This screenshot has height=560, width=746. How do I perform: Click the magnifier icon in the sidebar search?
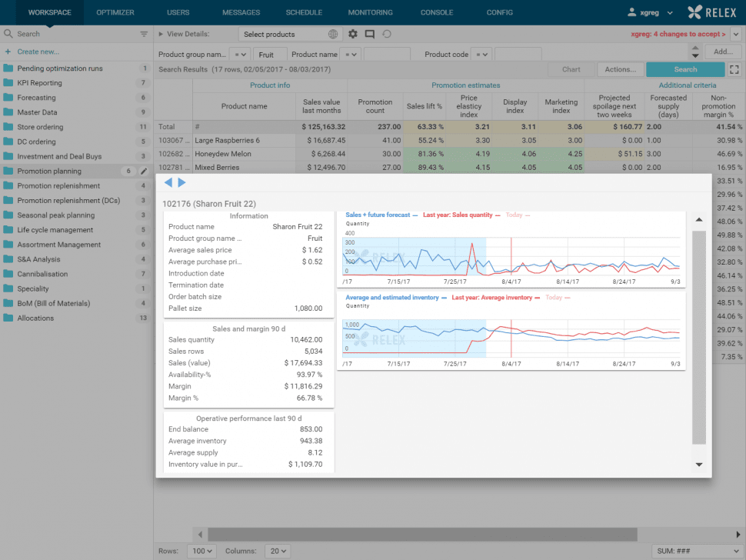pos(8,34)
